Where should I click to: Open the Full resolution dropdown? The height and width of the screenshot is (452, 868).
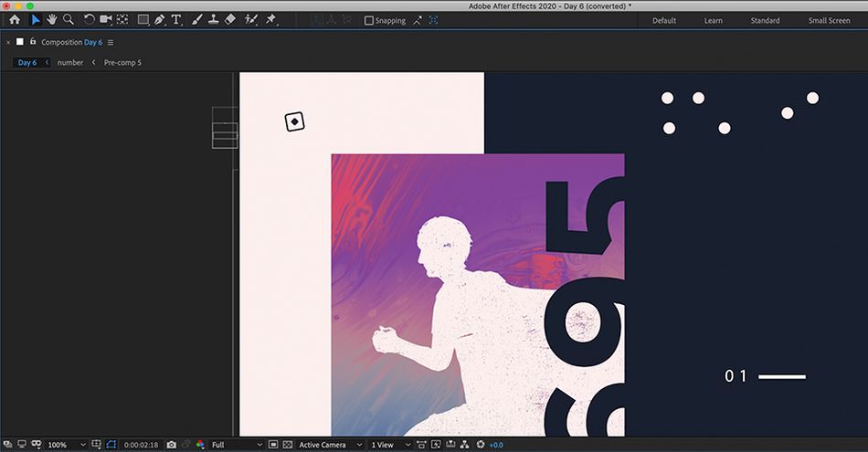237,445
